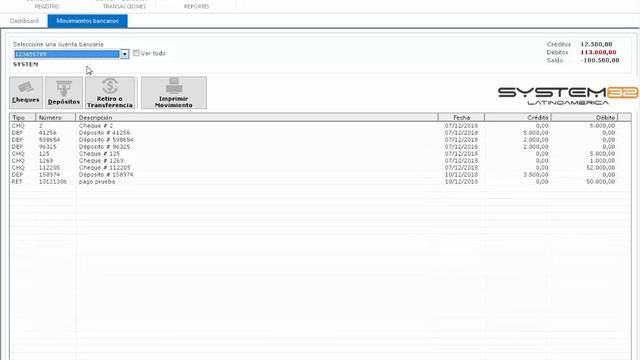Screen dimensions: 640x360
Task: Select the Movimientos bancarios tab
Action: click(87, 21)
